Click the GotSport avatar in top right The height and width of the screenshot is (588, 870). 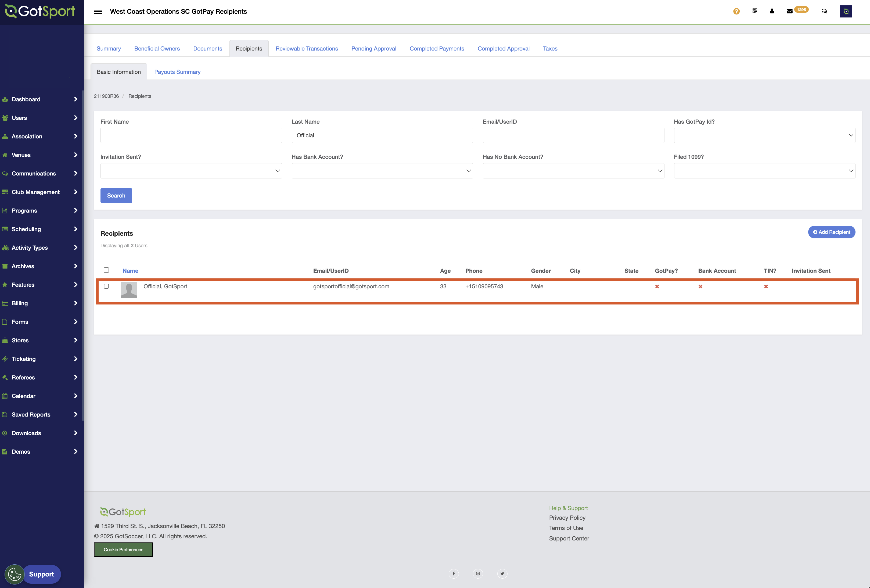click(x=846, y=11)
